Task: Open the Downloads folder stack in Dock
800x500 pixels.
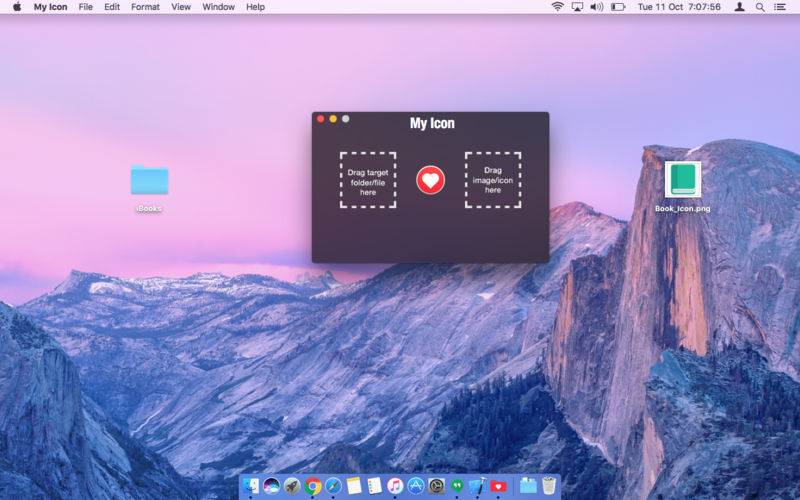Action: click(528, 486)
